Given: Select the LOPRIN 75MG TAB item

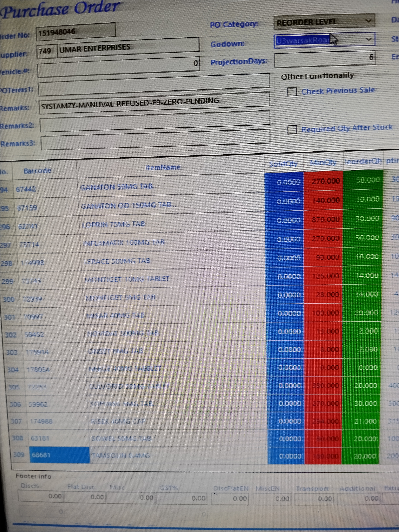Looking at the screenshot, I should [x=113, y=224].
